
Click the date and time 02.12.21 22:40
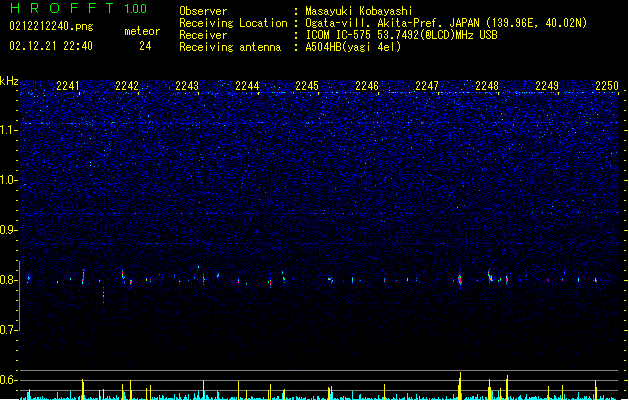click(51, 46)
